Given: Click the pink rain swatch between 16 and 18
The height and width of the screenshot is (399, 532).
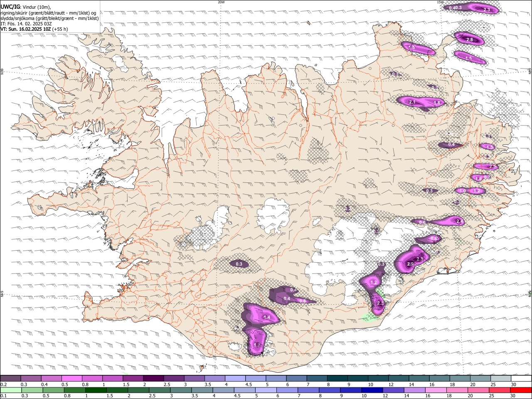Looking at the screenshot, I should 436,390.
